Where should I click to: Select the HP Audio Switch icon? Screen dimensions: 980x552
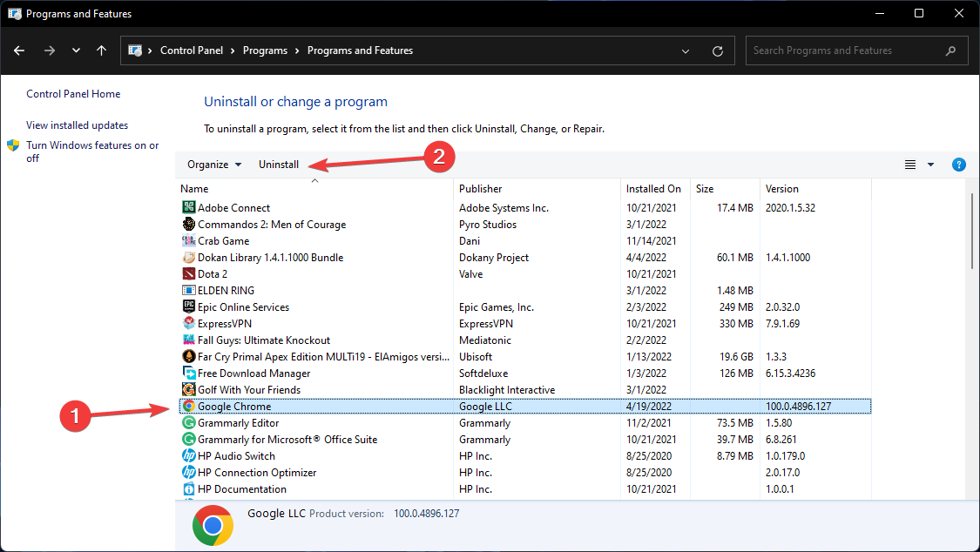[189, 456]
